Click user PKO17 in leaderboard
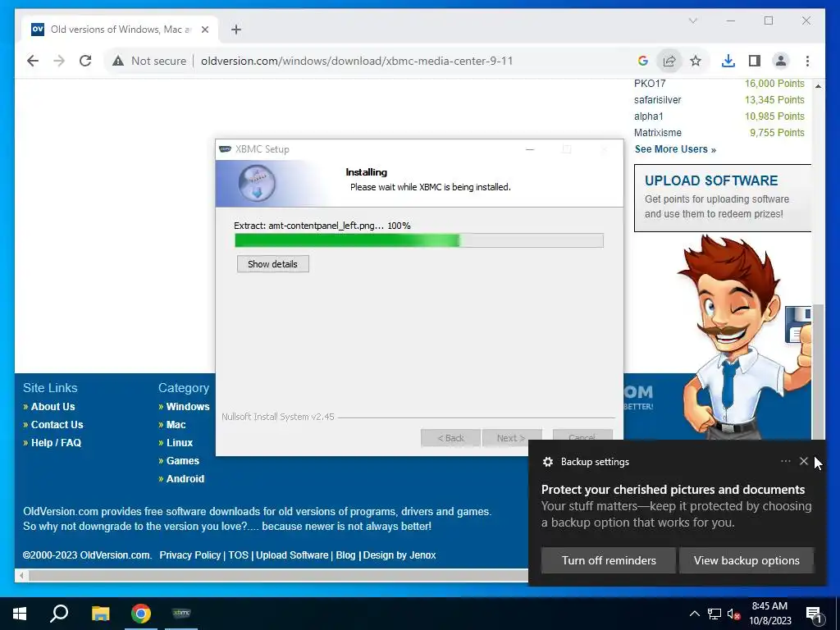The image size is (840, 630). [x=650, y=84]
